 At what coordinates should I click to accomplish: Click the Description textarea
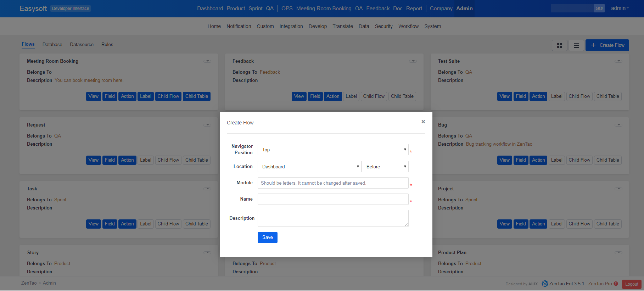[333, 218]
